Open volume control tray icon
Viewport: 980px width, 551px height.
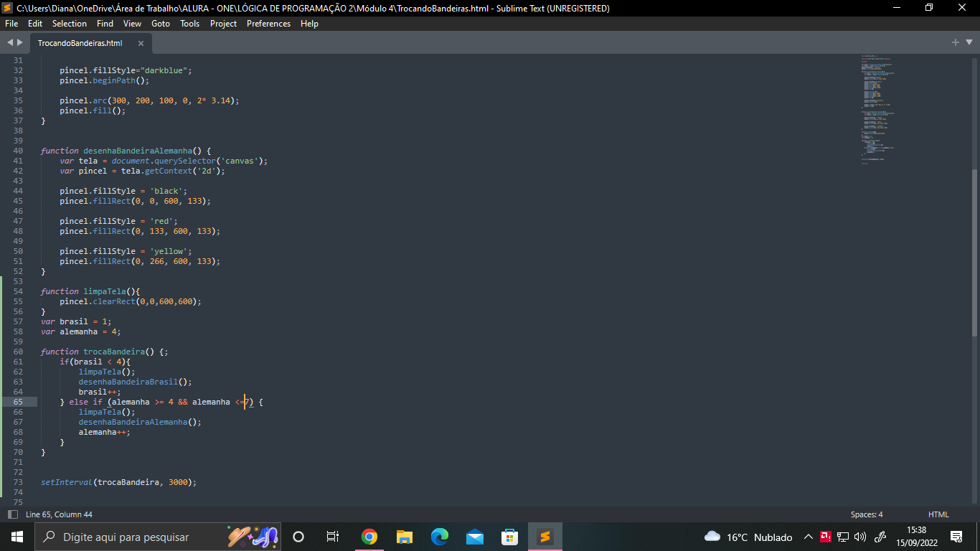[x=860, y=537]
